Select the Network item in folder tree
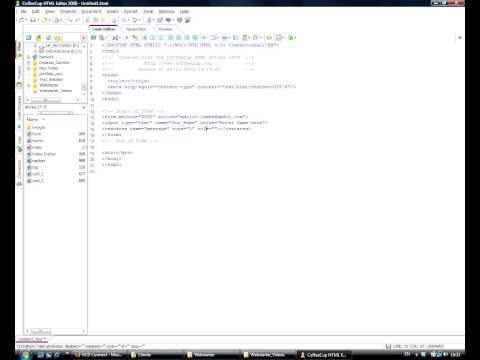This screenshot has height=360, width=480. click(x=46, y=57)
